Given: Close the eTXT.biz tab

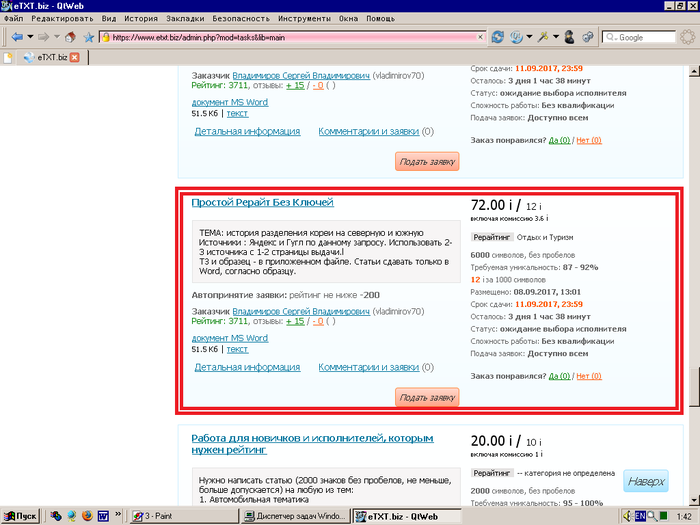Looking at the screenshot, I should click(74, 58).
